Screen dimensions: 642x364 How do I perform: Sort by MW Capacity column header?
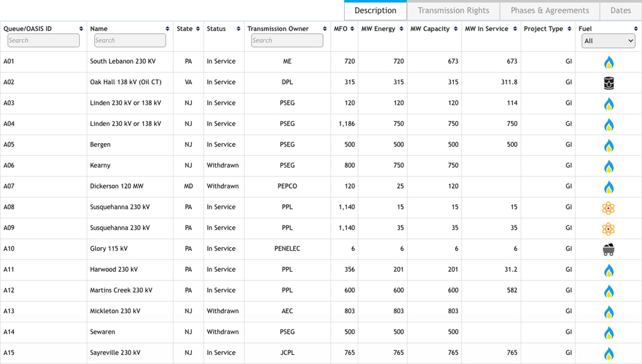coord(435,29)
